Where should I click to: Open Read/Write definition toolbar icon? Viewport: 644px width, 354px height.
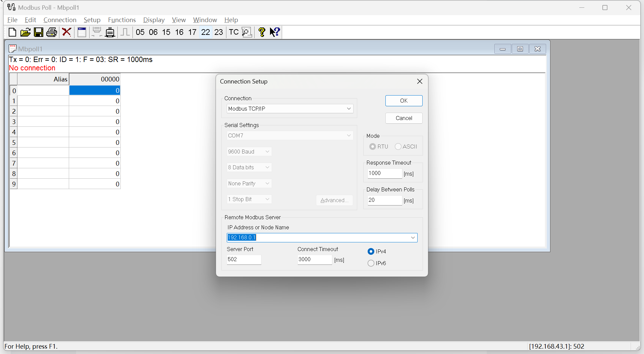tap(82, 32)
